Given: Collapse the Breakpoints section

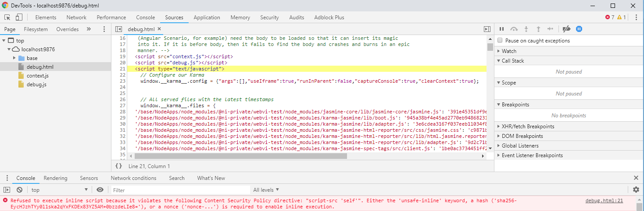Looking at the screenshot, I should coord(498,105).
